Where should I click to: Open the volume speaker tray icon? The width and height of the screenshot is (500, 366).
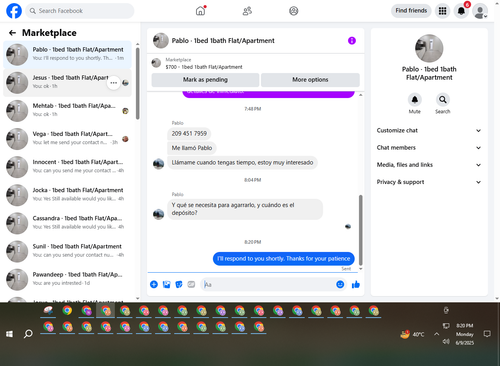(x=446, y=342)
